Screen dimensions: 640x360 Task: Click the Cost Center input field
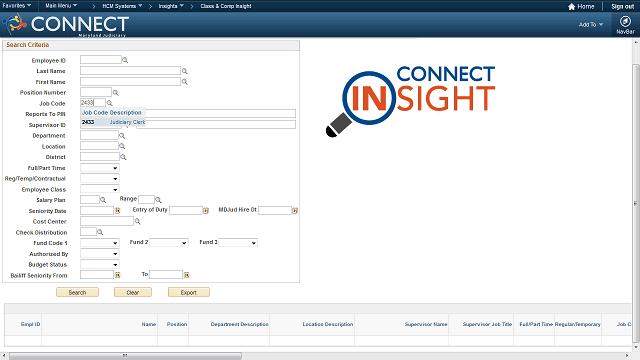point(107,221)
